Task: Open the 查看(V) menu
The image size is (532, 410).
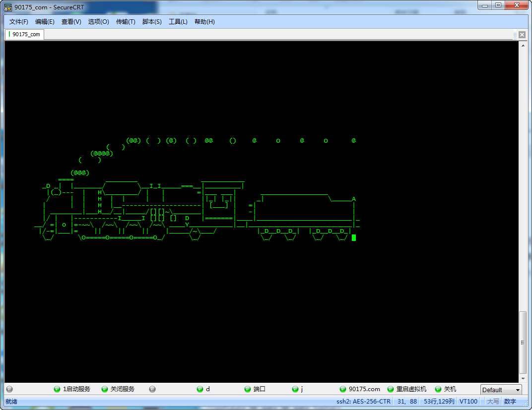Action: coord(71,22)
